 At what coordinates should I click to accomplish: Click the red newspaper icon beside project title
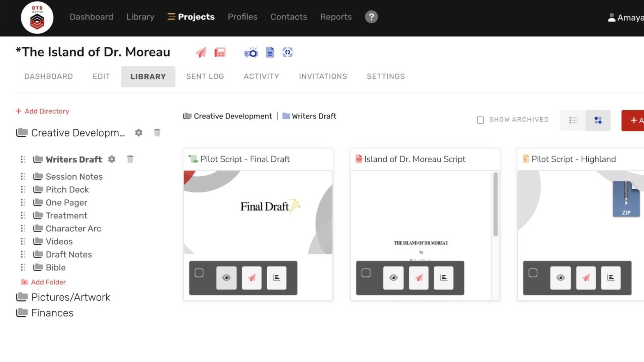pos(220,53)
